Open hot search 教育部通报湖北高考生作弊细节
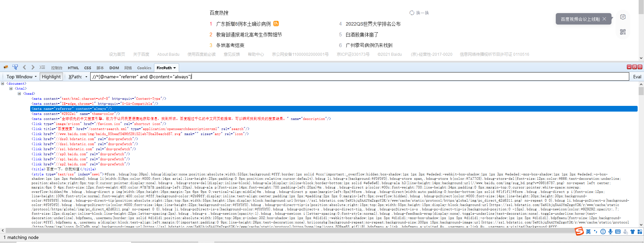This screenshot has height=243, width=644. coord(249,35)
